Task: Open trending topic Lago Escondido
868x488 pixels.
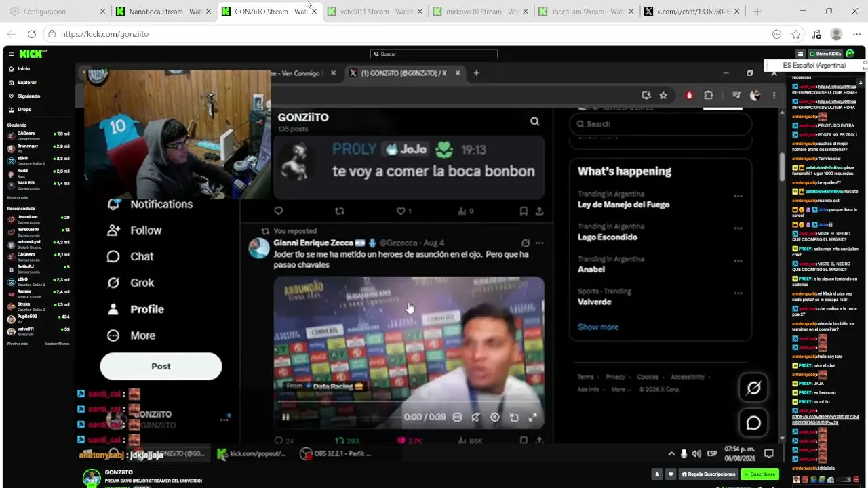Action: [608, 237]
